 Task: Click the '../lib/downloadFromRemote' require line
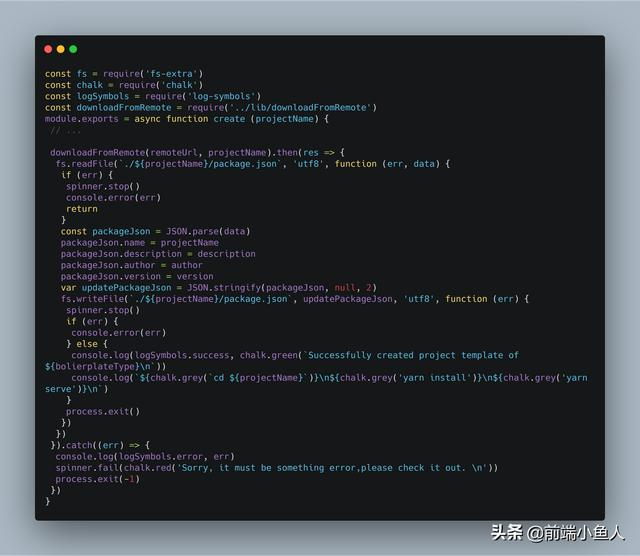211,107
